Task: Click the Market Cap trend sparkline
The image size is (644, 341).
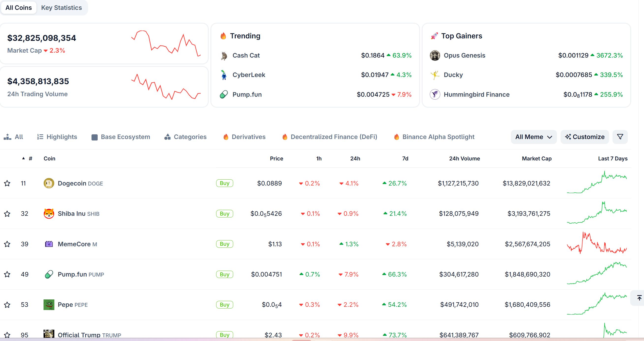Action: click(166, 44)
